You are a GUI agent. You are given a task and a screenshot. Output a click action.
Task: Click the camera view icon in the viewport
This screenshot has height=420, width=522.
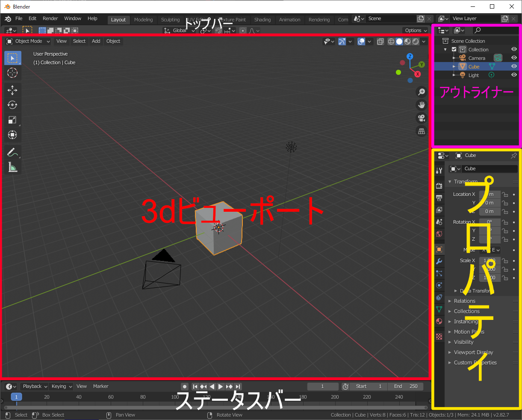pyautogui.click(x=422, y=118)
